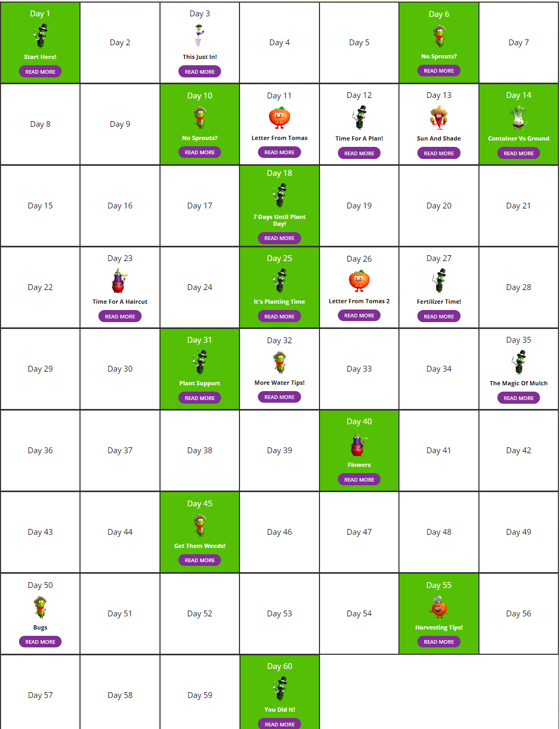Click Read More under Get Them Weeds
This screenshot has width=560, height=729.
[x=199, y=560]
